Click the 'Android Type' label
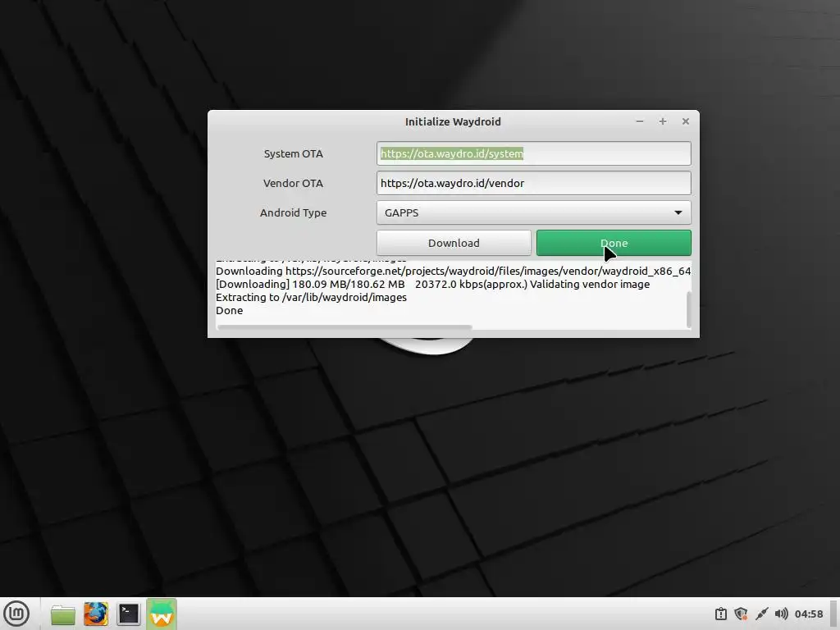This screenshot has height=630, width=840. tap(293, 212)
